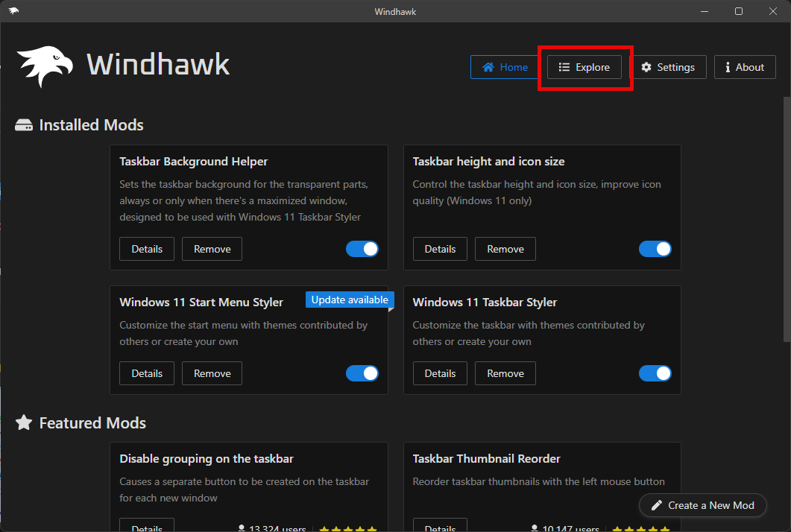Switch to the Explore tab
This screenshot has width=791, height=532.
click(584, 66)
